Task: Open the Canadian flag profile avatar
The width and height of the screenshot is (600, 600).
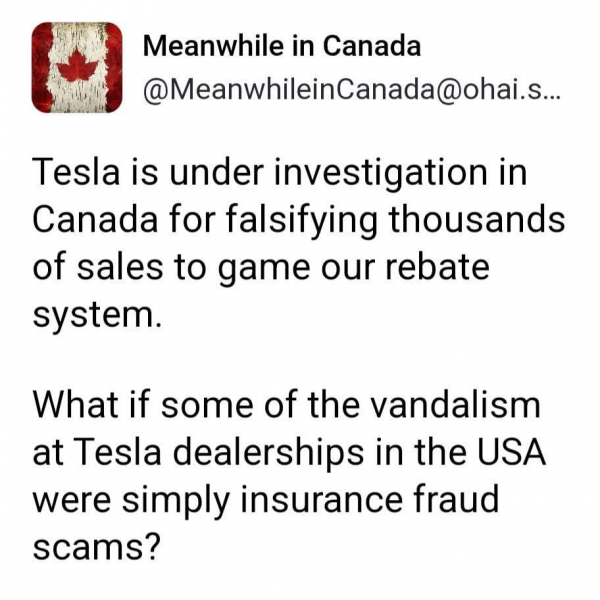Action: click(x=77, y=67)
